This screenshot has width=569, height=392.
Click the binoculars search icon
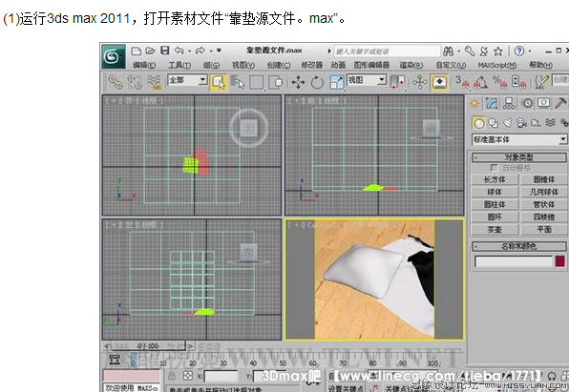[448, 52]
